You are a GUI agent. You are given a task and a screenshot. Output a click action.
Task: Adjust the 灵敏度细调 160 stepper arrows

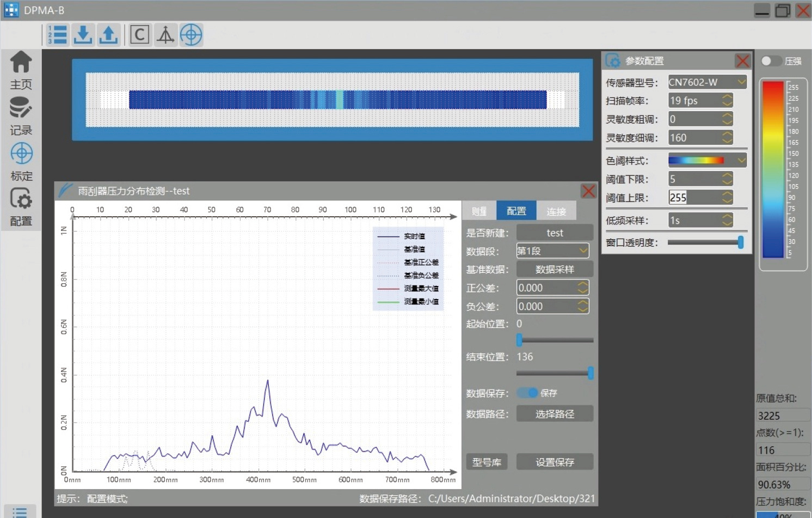(727, 137)
